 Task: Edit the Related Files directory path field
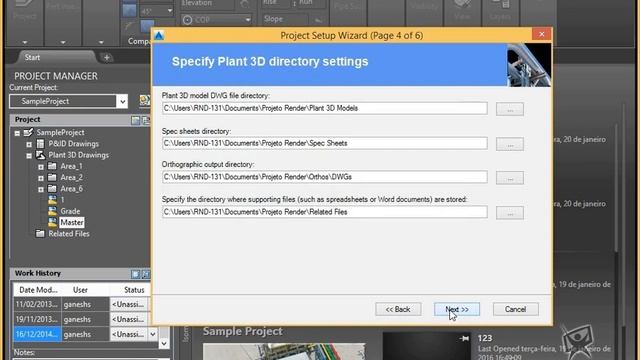tap(324, 212)
